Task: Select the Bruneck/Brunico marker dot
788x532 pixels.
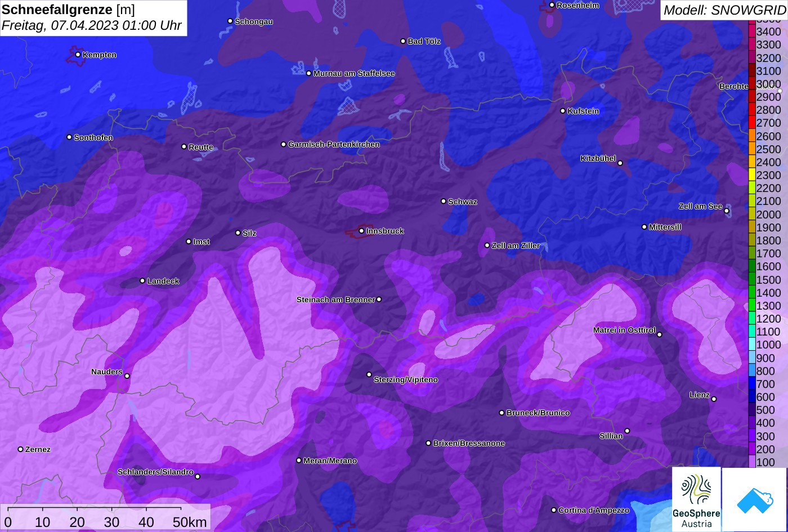Action: [502, 413]
